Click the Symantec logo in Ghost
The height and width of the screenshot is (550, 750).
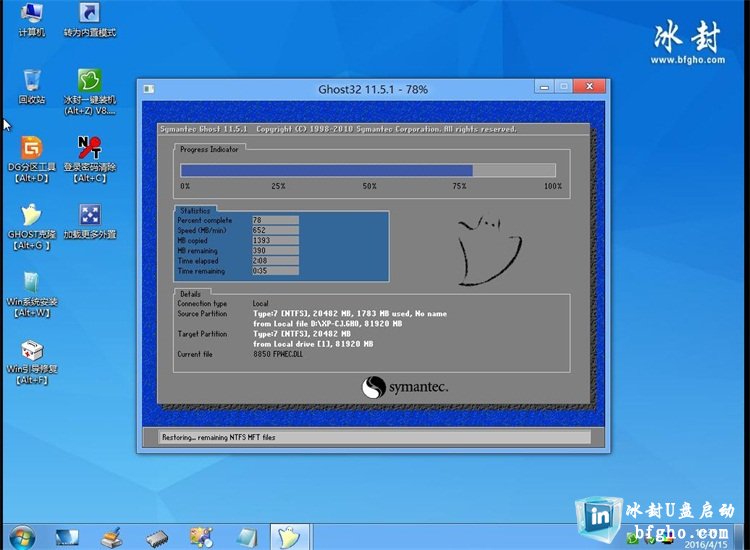click(405, 387)
